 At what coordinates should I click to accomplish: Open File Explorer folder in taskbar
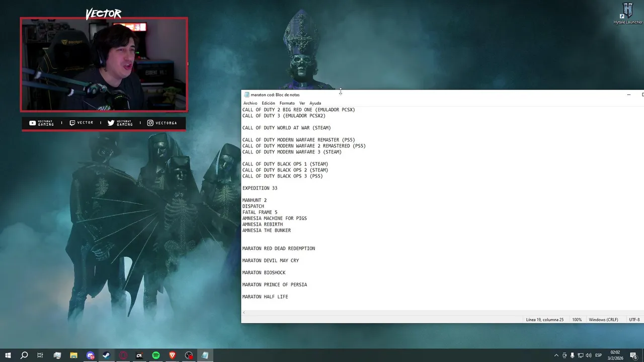tap(73, 355)
